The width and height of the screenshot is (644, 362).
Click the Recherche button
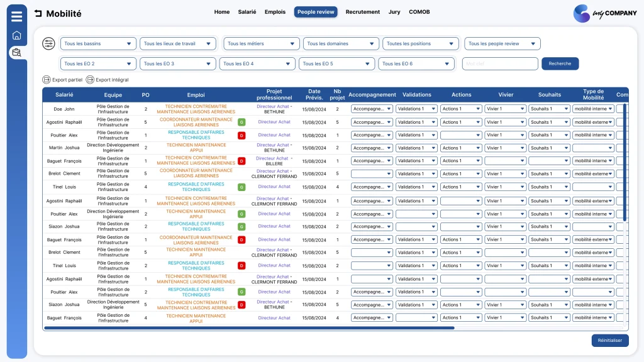560,63
